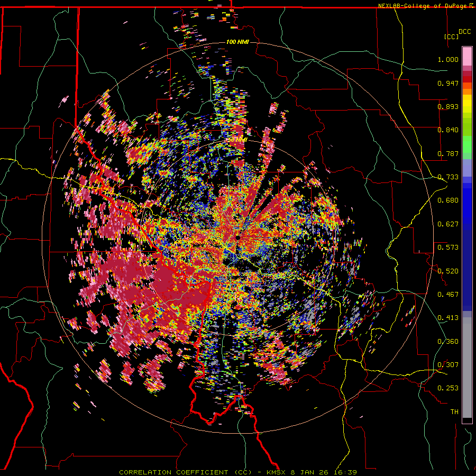Image resolution: width=476 pixels, height=476 pixels.
Task: Select the 0.733 legend value
Action: point(448,177)
